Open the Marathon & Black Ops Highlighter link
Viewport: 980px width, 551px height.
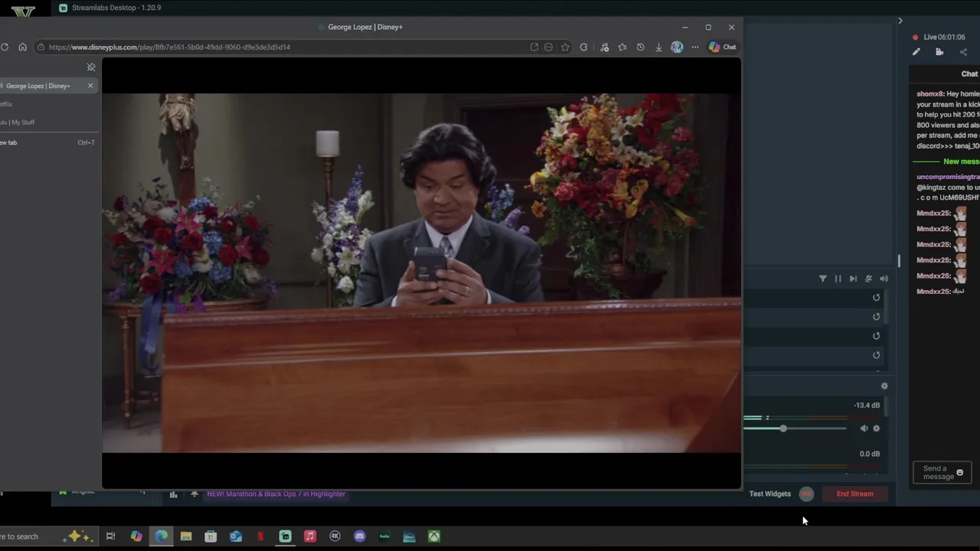[x=276, y=494]
